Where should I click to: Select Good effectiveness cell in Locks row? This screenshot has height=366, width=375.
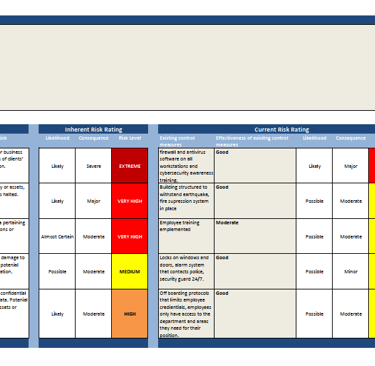[255, 272]
